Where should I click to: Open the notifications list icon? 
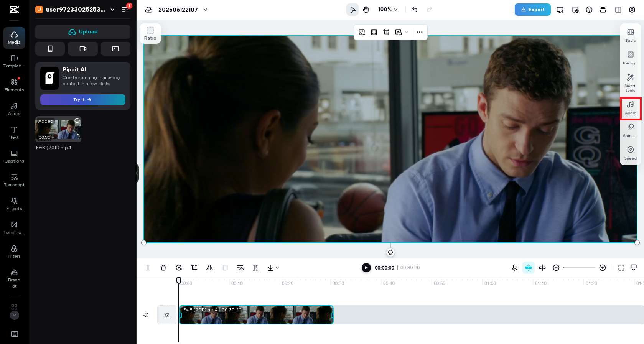125,10
